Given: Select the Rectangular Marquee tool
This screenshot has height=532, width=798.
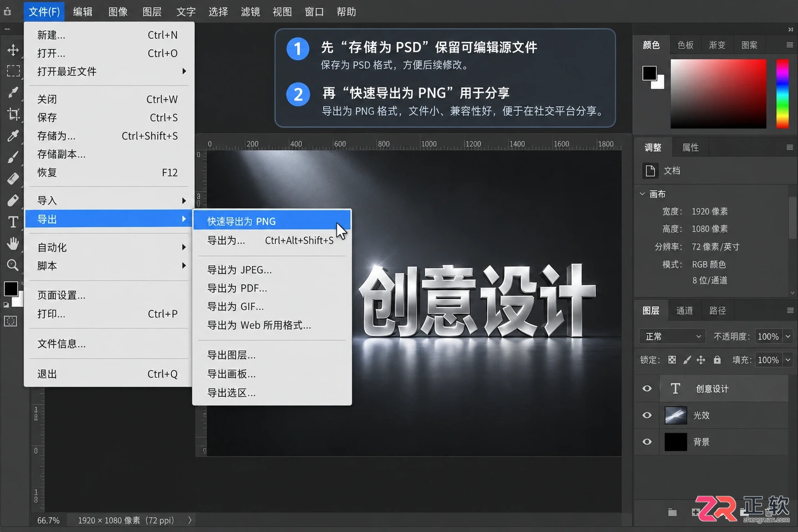Looking at the screenshot, I should (x=13, y=71).
